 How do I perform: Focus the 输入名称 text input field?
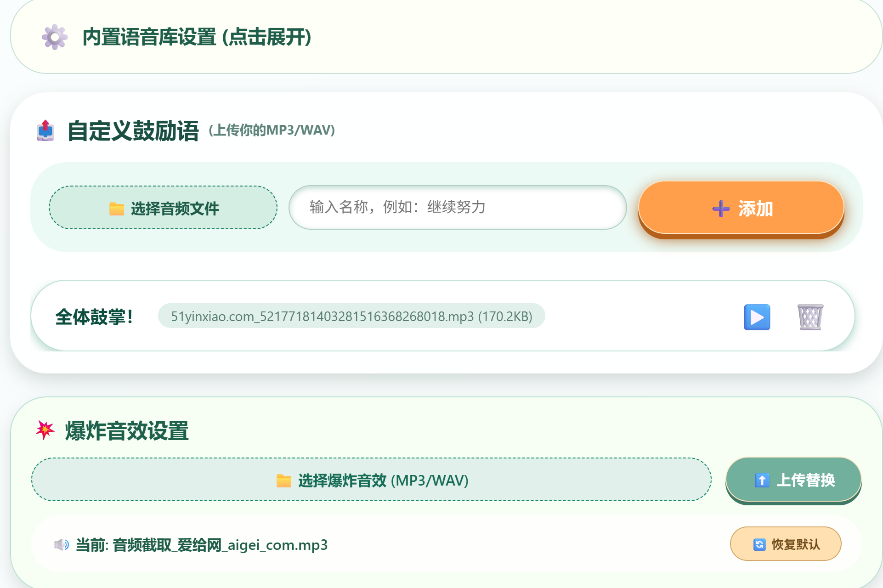(457, 208)
